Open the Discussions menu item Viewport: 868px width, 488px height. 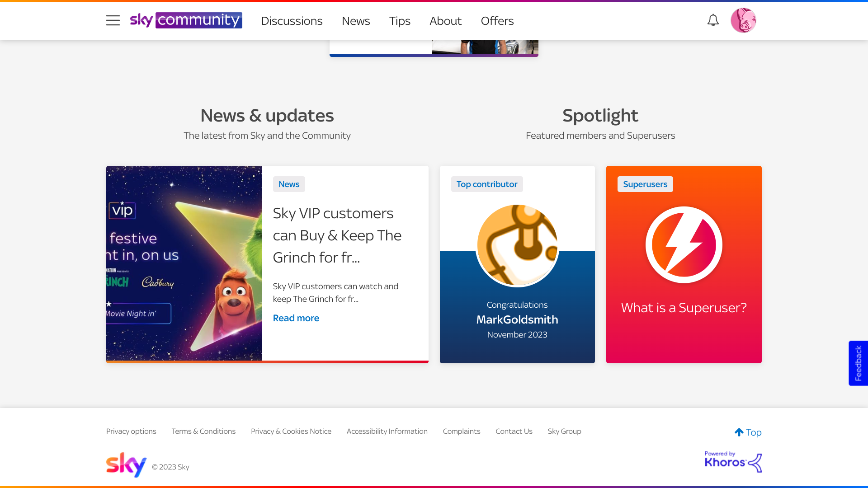click(292, 21)
